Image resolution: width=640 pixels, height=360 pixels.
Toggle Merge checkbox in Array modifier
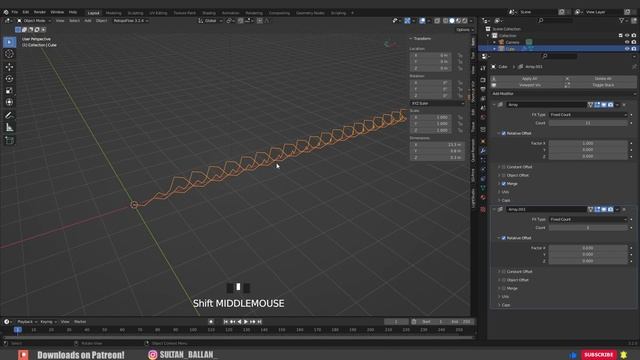coord(504,184)
